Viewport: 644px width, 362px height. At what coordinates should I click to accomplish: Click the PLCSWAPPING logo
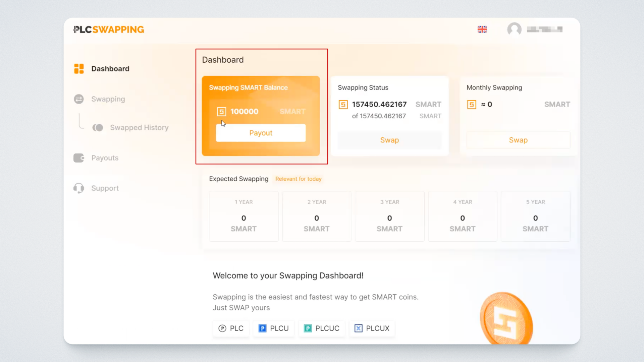(109, 29)
